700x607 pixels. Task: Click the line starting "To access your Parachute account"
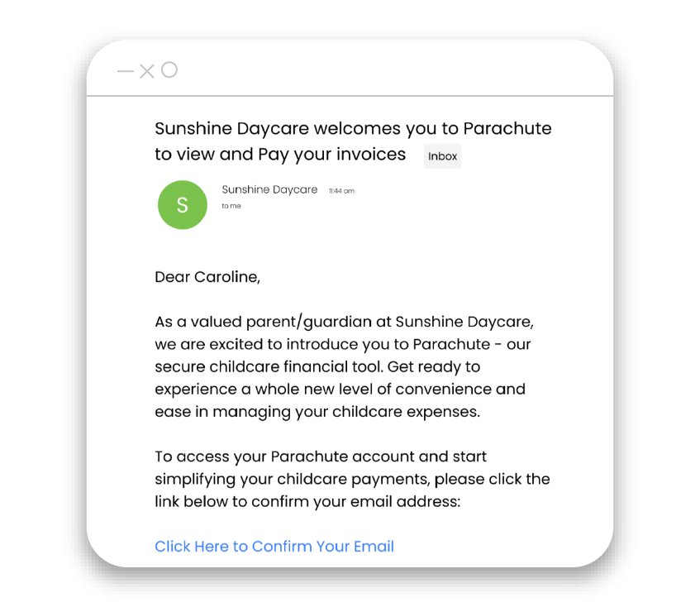click(321, 456)
